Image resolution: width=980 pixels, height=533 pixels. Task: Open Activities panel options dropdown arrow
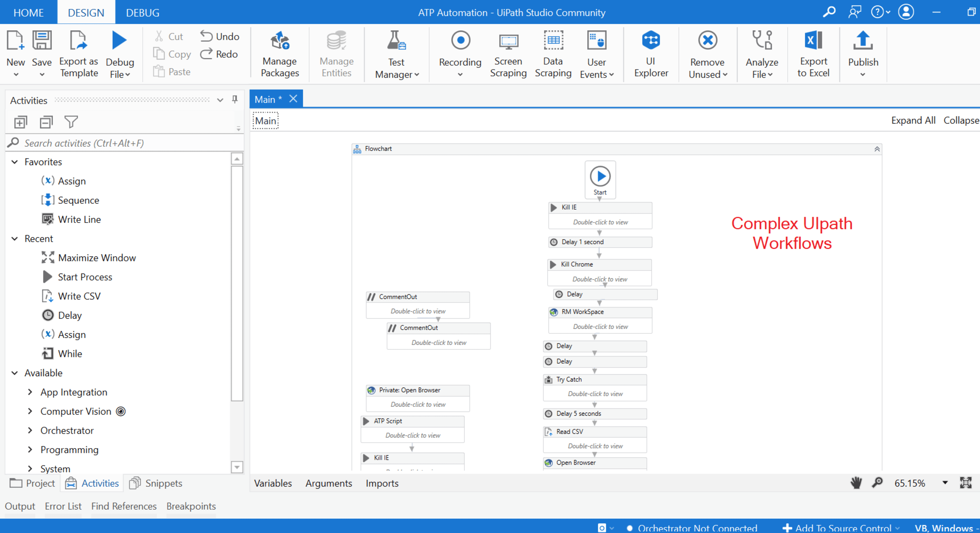[220, 100]
